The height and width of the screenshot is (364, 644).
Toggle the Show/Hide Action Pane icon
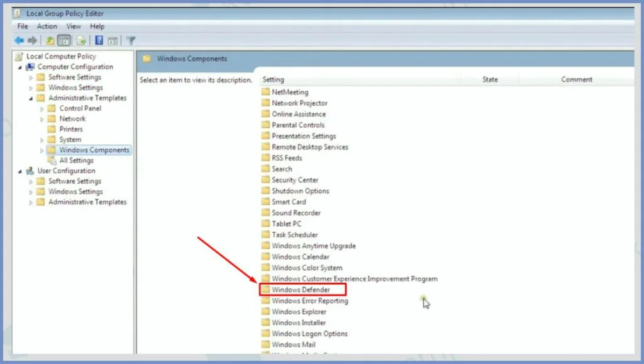tap(113, 41)
